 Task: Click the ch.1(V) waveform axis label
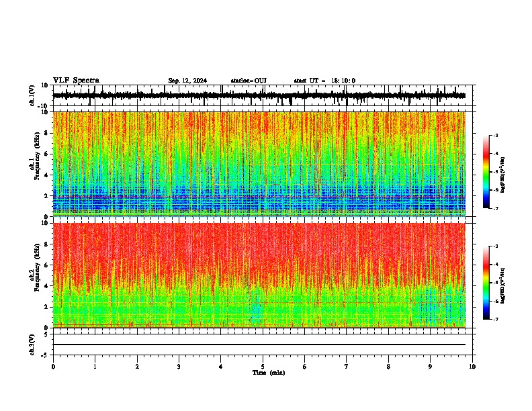[32, 95]
